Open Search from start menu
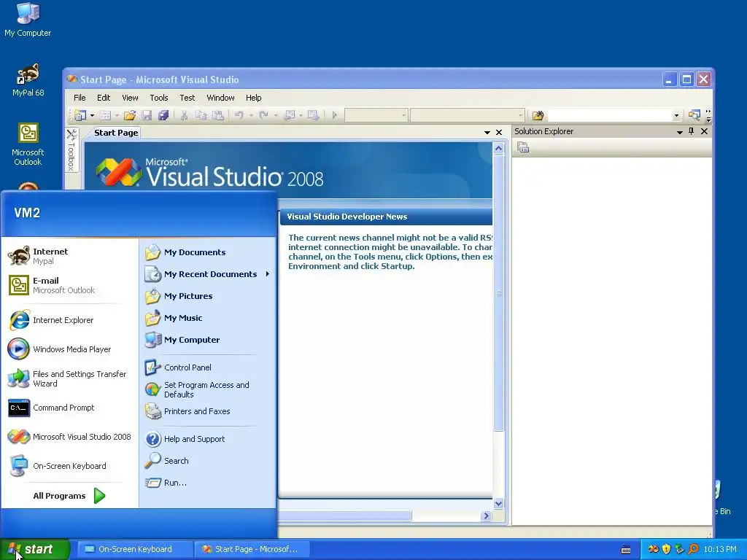The width and height of the screenshot is (747, 560). pyautogui.click(x=208, y=461)
